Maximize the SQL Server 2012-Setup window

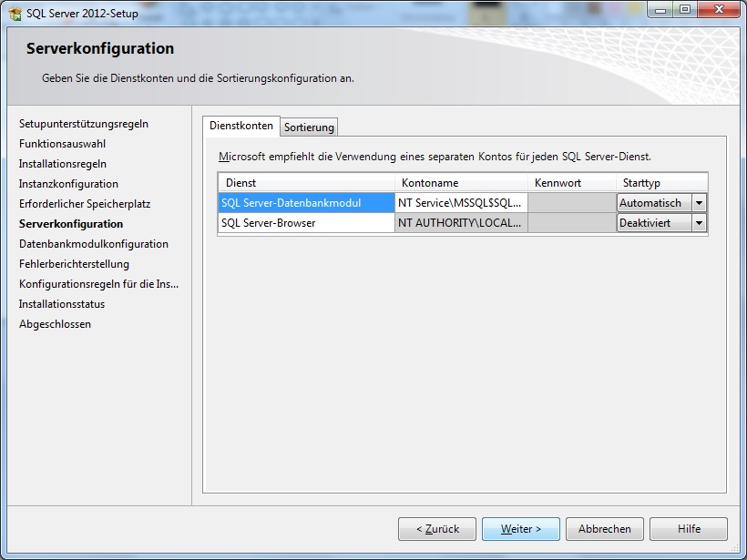click(x=685, y=9)
